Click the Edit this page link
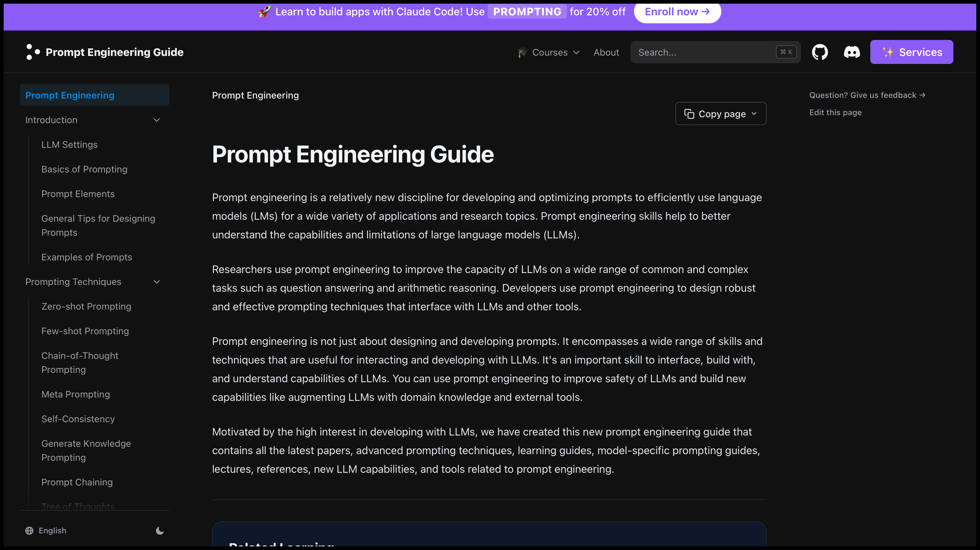This screenshot has height=550, width=980. tap(835, 113)
